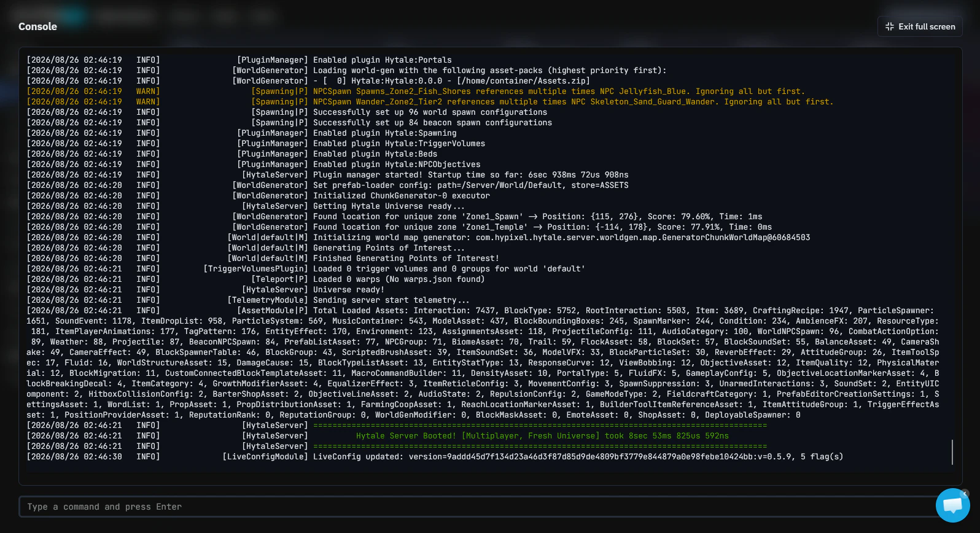Click the green 'Hytale Server Booted!' message
The width and height of the screenshot is (980, 533).
click(542, 436)
